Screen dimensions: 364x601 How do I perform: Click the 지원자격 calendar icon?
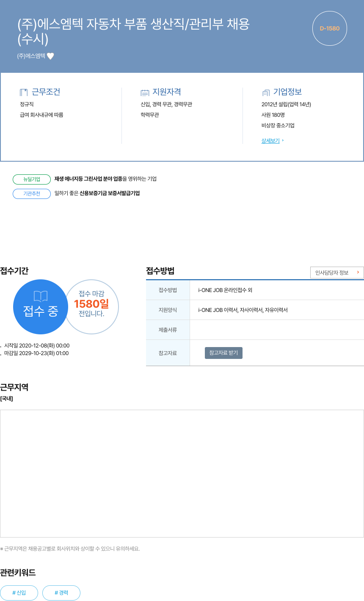pos(145,92)
